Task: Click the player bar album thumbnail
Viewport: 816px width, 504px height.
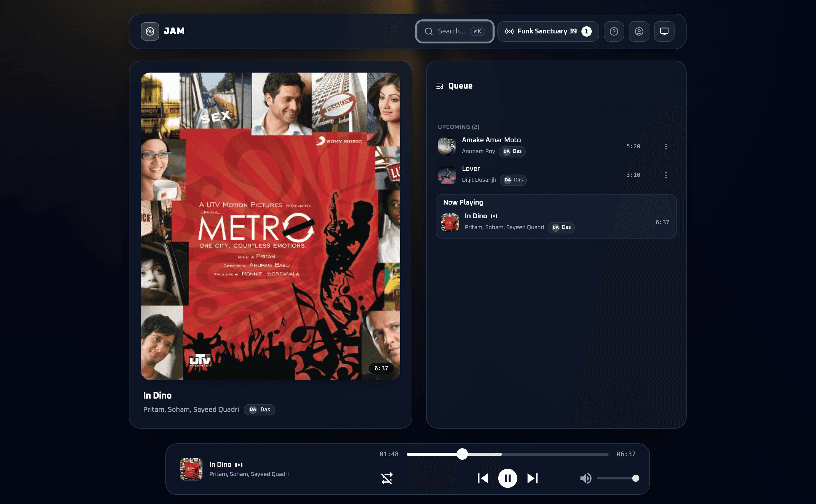Action: [x=191, y=469]
